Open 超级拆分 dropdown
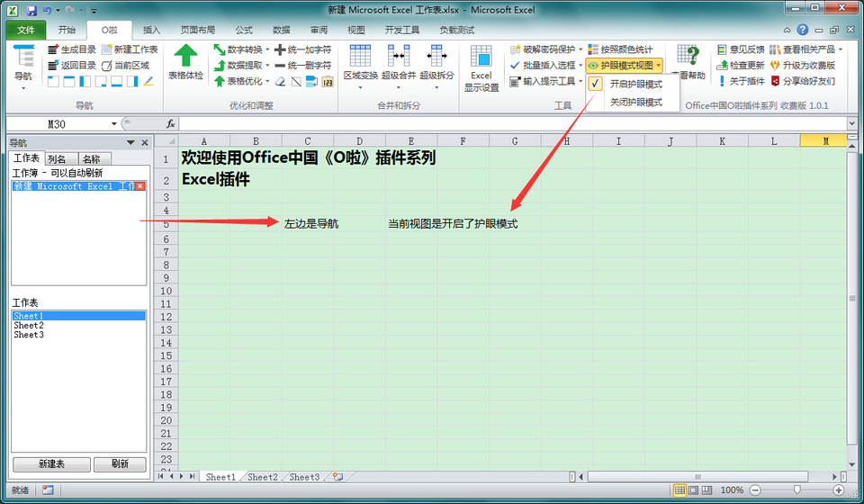Viewport: 864px width, 504px height. tap(436, 88)
